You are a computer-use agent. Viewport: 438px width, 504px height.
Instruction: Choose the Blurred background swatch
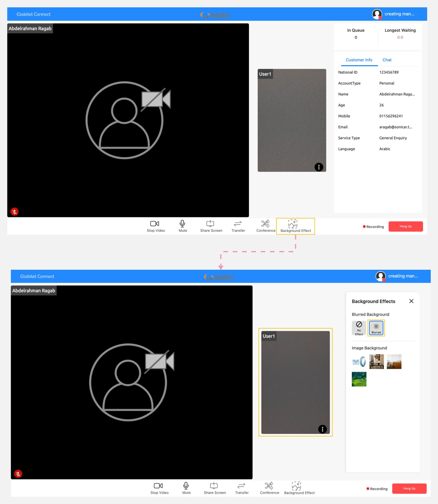[376, 328]
